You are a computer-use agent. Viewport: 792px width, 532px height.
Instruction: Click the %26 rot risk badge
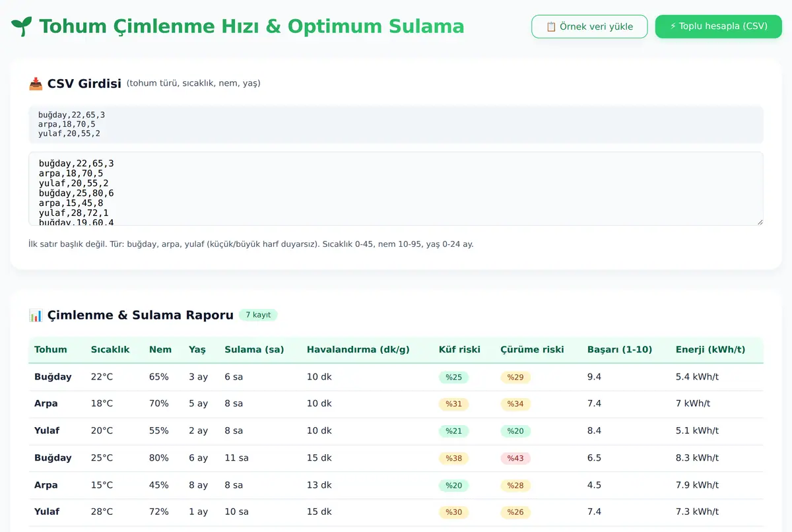515,512
